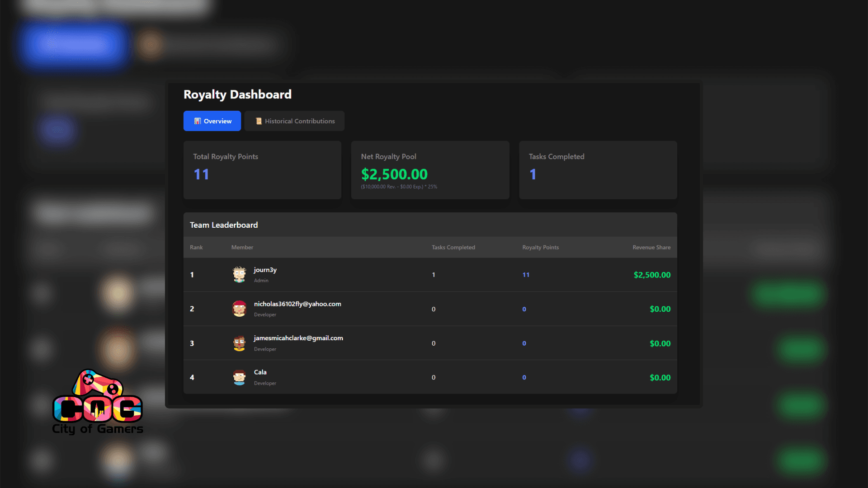This screenshot has width=868, height=488.
Task: Click the member name nicholas36102fly@yahoo.com
Action: point(297,304)
